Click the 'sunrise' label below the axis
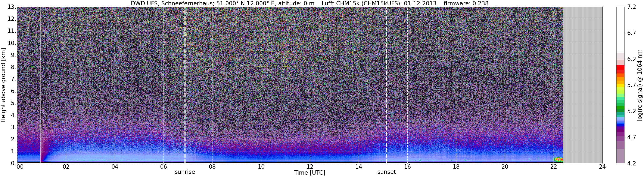The image size is (644, 177). (x=185, y=172)
